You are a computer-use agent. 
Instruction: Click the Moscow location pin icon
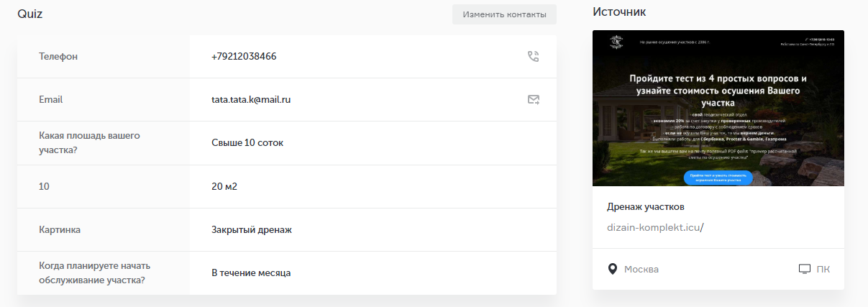click(613, 269)
